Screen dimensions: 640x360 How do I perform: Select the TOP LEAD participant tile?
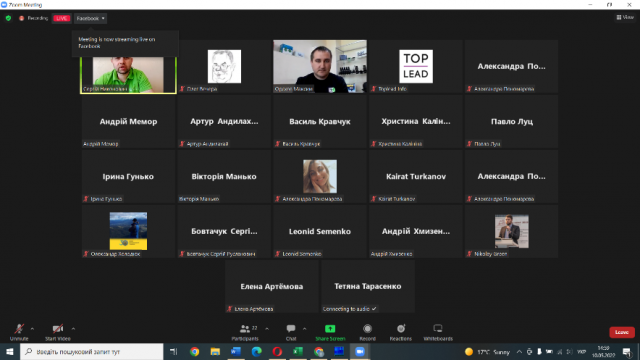point(416,67)
